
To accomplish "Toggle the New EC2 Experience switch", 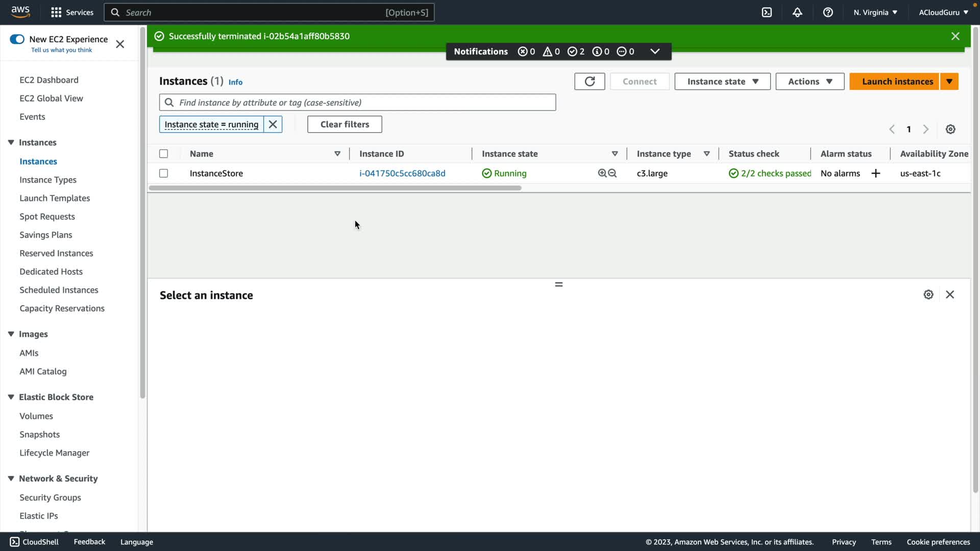I will pyautogui.click(x=17, y=39).
